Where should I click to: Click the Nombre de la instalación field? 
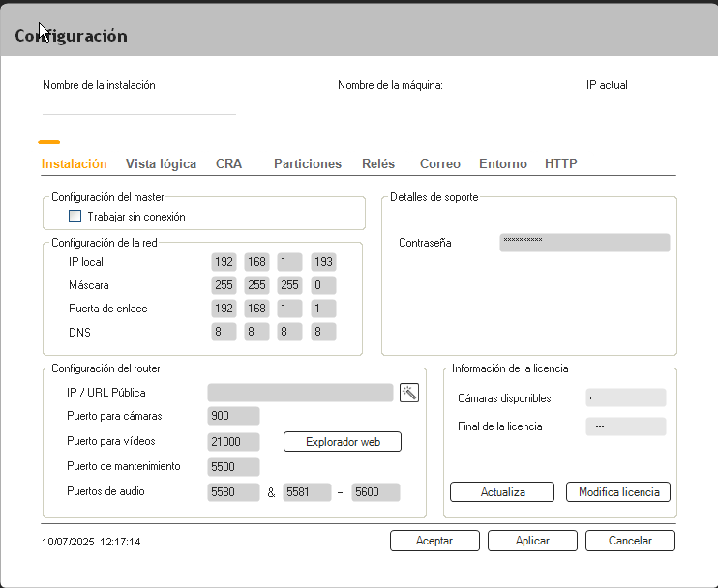click(x=138, y=104)
